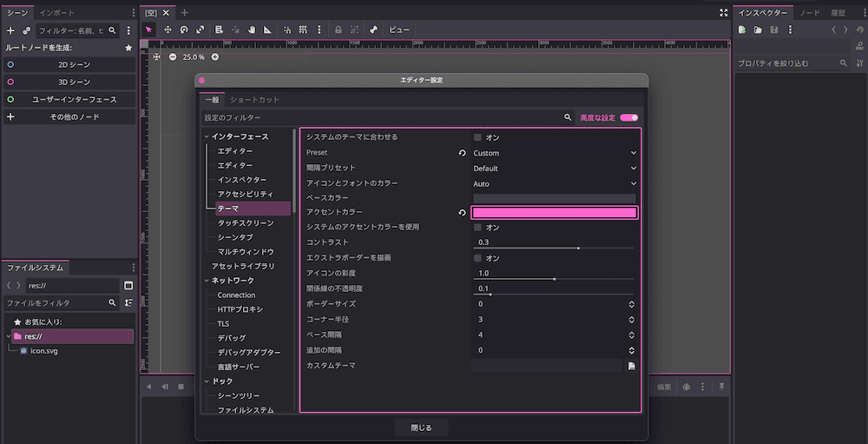
Task: Zoom in with the plus icon
Action: (215, 57)
